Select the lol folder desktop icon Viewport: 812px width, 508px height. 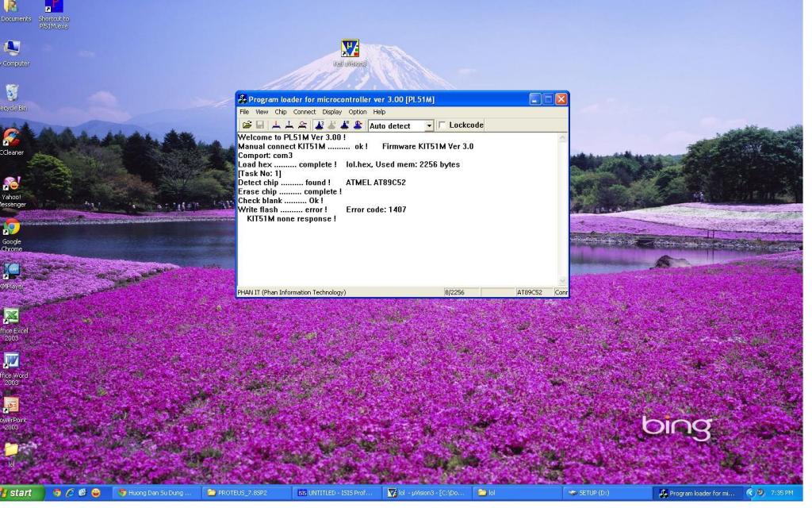[11, 455]
